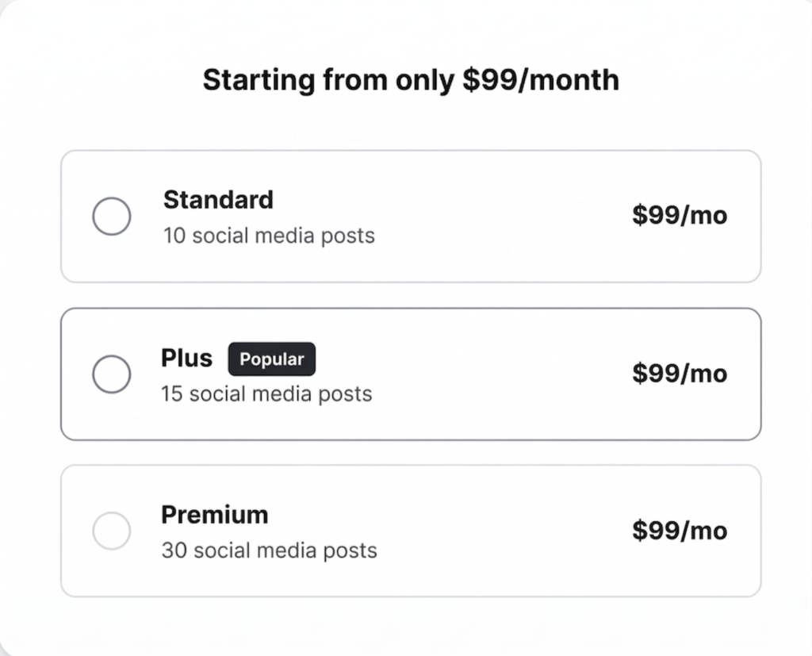Select the Plus plan radio button
Viewport: 812px width, 656px height.
click(112, 374)
